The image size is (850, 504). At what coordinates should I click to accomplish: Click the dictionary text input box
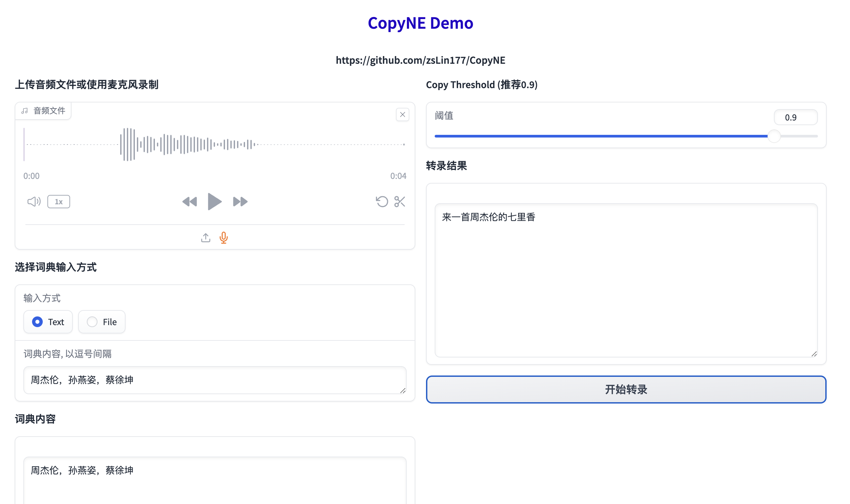click(x=215, y=380)
